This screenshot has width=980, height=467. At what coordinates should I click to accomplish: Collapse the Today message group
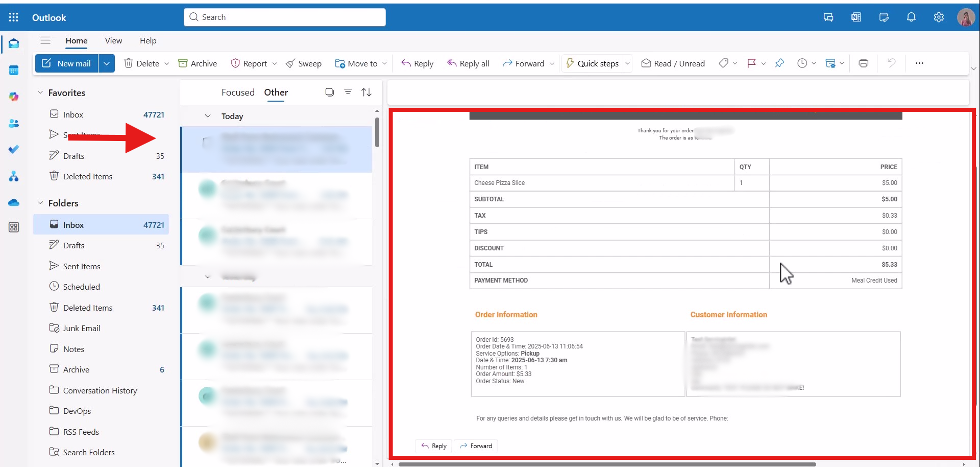208,116
